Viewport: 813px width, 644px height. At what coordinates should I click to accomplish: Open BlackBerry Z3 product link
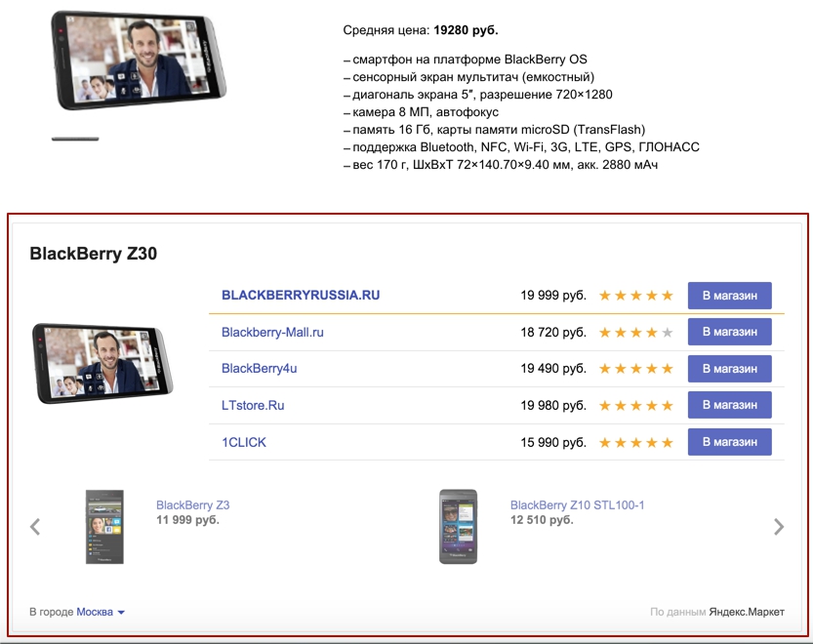pos(193,505)
